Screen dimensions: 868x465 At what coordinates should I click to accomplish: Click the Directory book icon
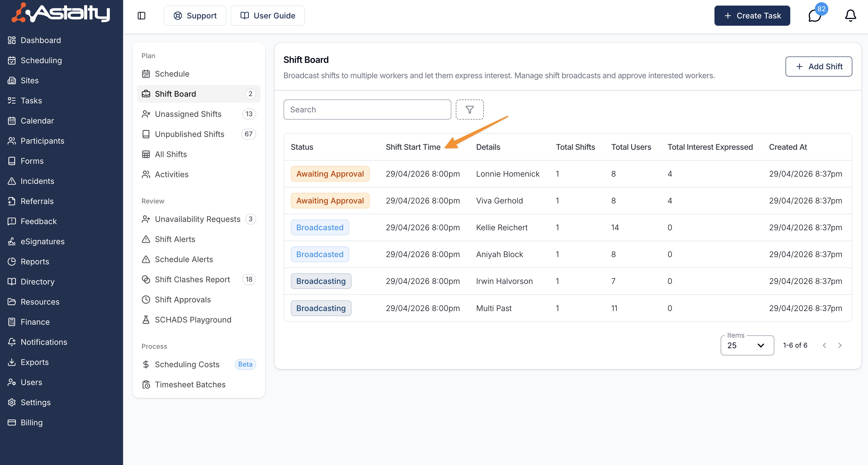(x=12, y=281)
